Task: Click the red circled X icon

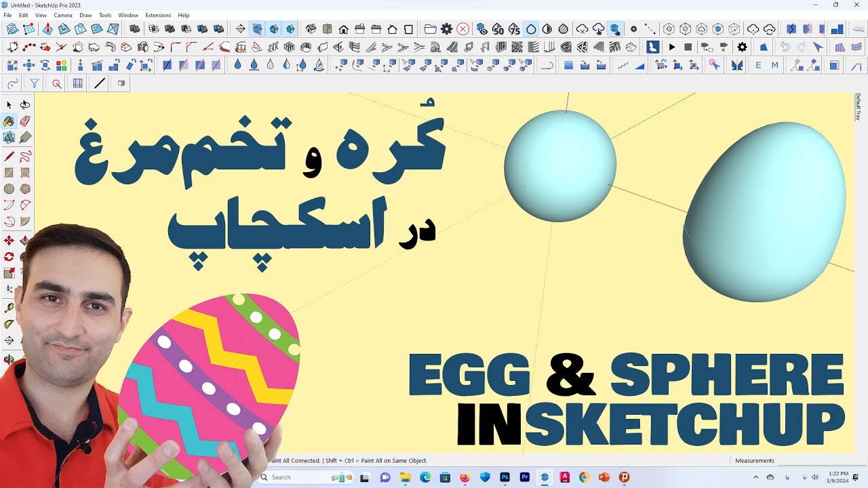Action: pyautogui.click(x=462, y=29)
